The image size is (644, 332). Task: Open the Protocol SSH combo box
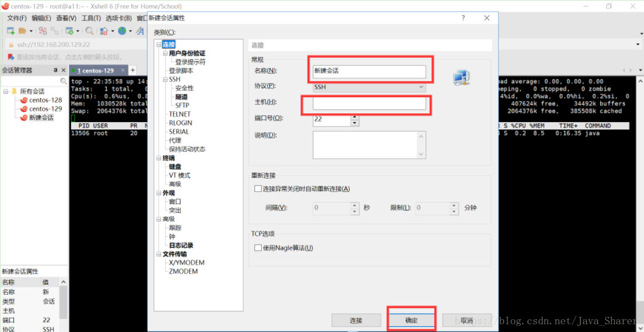coord(369,87)
